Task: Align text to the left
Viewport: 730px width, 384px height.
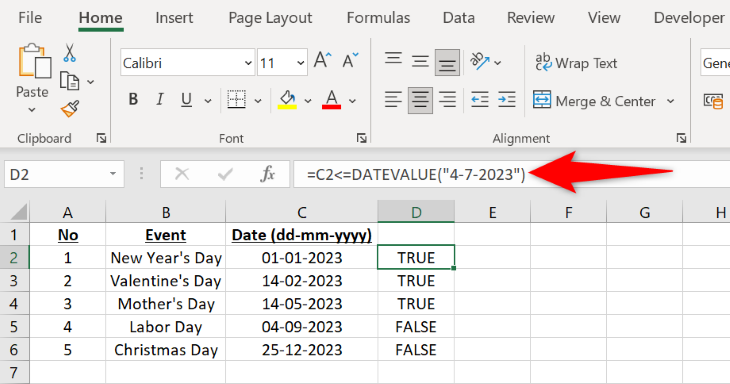Action: click(393, 100)
